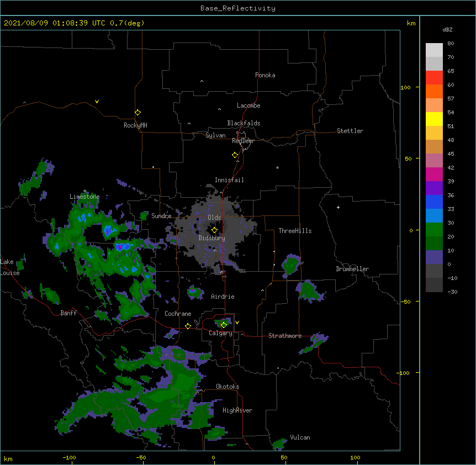The image size is (476, 465).
Task: Select the dark green 10-20 dBZ swatch
Action: 434,244
